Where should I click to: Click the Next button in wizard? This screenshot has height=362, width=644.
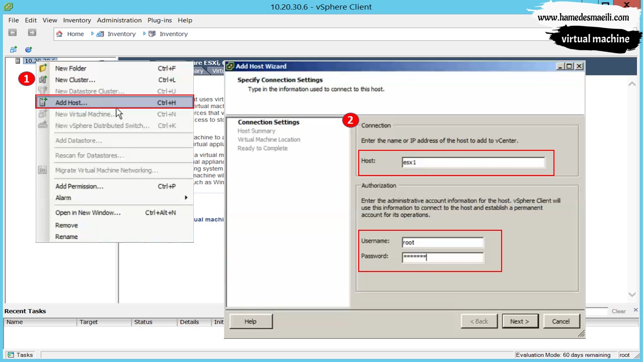520,321
